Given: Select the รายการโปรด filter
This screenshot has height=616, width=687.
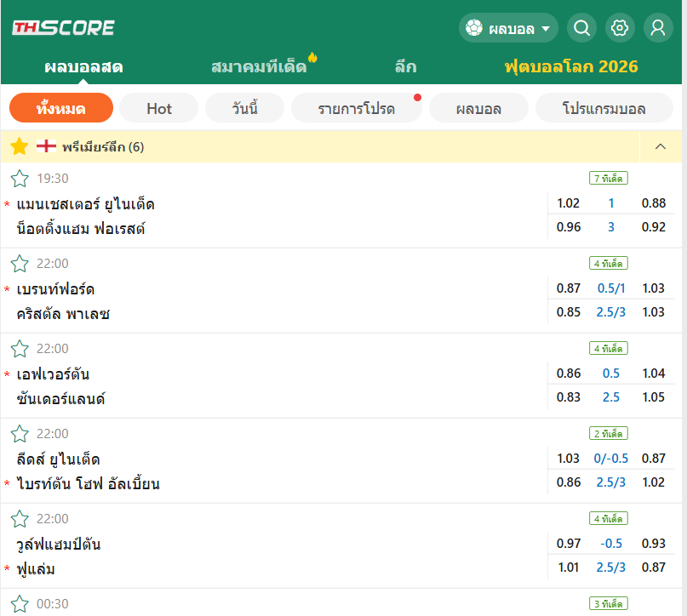Looking at the screenshot, I should click(356, 108).
